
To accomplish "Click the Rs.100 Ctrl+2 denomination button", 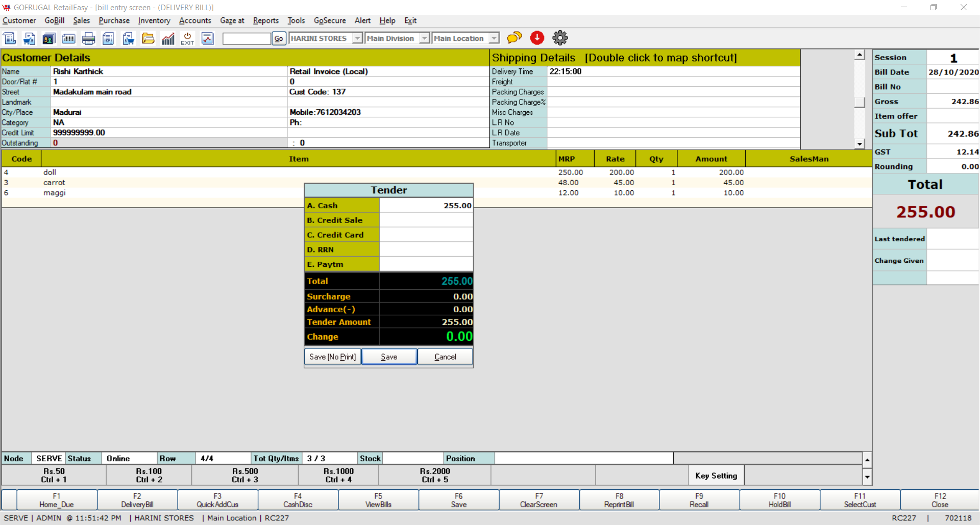I will pos(149,476).
